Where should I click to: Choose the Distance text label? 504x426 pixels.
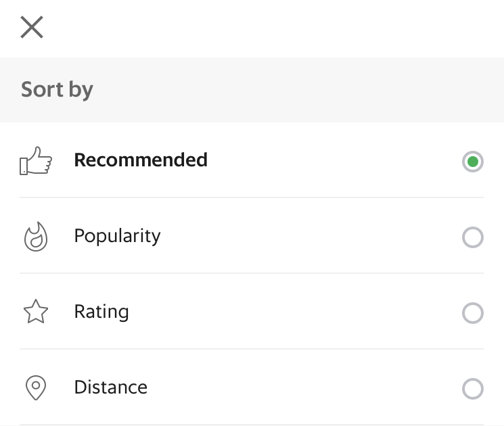pyautogui.click(x=111, y=387)
